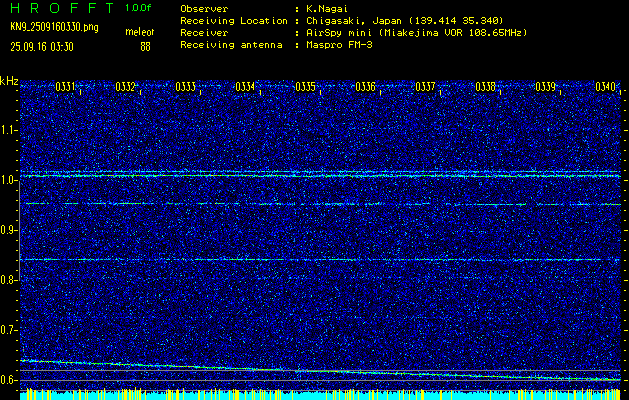The width and height of the screenshot is (629, 400).
Task: Click the 0334 time marker
Action: (245, 87)
